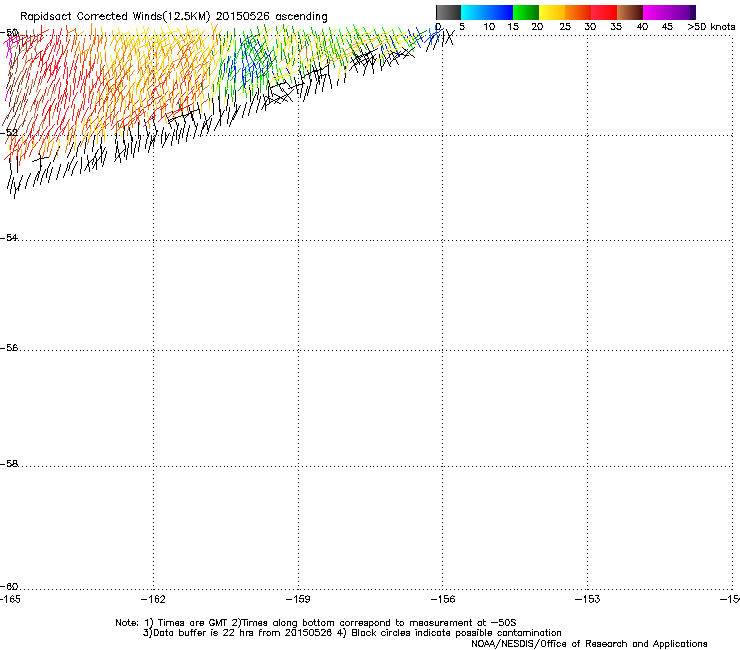Click the magenta 40-45 knots legend color

coord(656,12)
